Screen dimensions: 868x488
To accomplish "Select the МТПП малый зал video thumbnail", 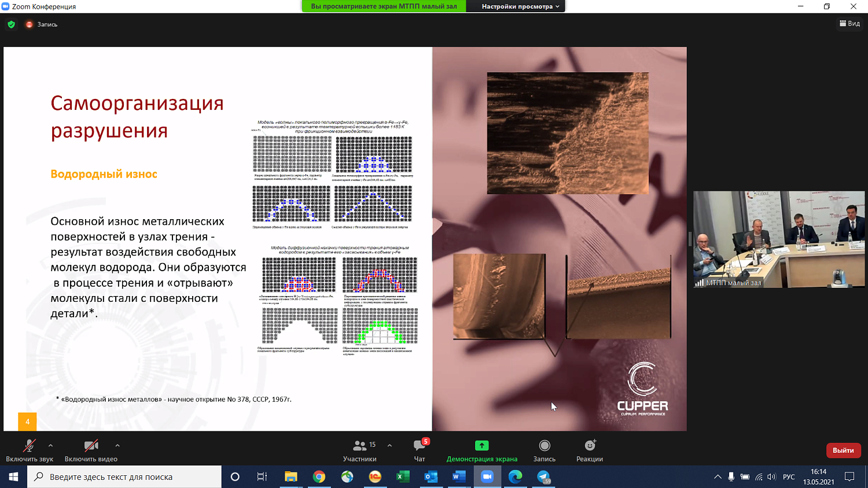I will tap(779, 239).
